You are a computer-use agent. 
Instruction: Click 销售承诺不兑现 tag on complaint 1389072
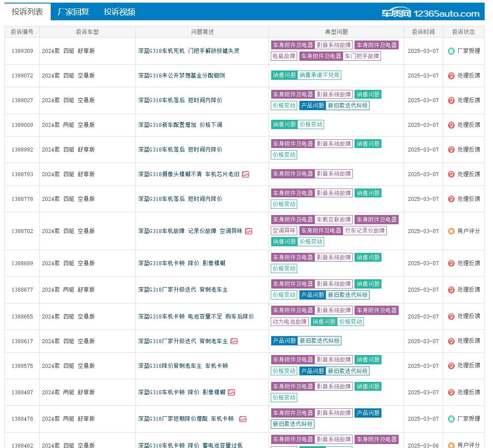[319, 75]
